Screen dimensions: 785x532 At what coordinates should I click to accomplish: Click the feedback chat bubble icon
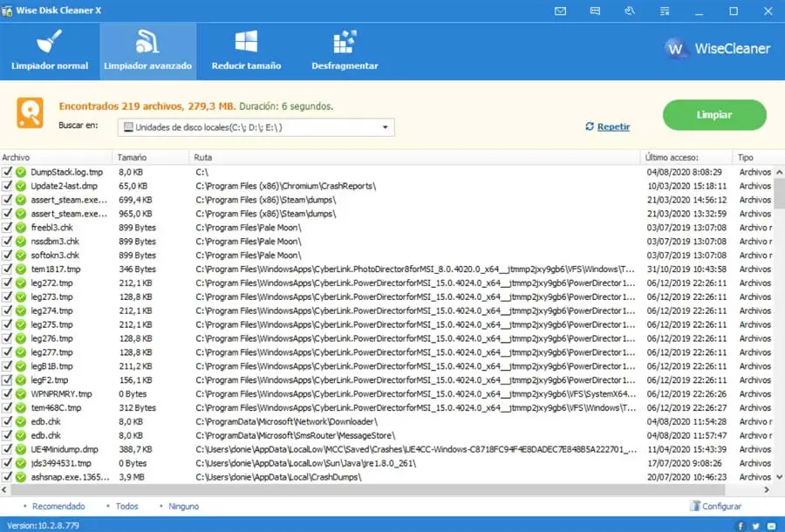595,11
